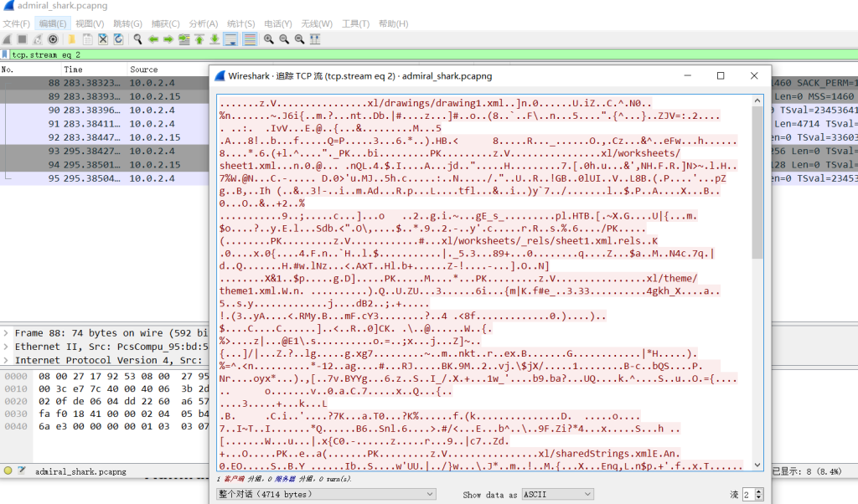Click the zoom in magnifier icon
Viewport: 858px width, 504px height.
point(269,39)
